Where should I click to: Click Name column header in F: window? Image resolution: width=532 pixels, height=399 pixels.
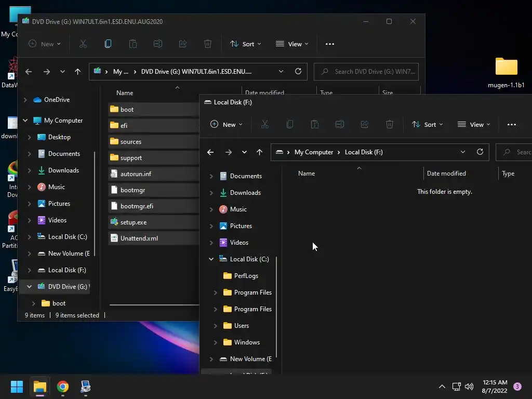click(x=307, y=174)
